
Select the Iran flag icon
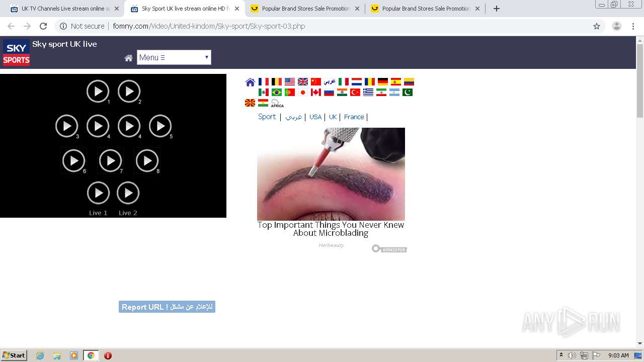381,92
